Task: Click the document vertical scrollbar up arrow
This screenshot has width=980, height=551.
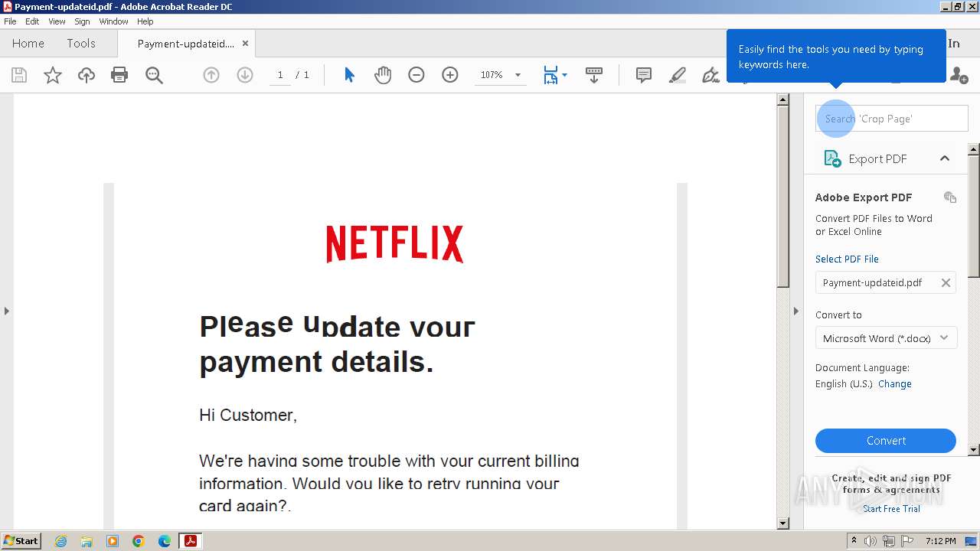Action: pyautogui.click(x=782, y=99)
